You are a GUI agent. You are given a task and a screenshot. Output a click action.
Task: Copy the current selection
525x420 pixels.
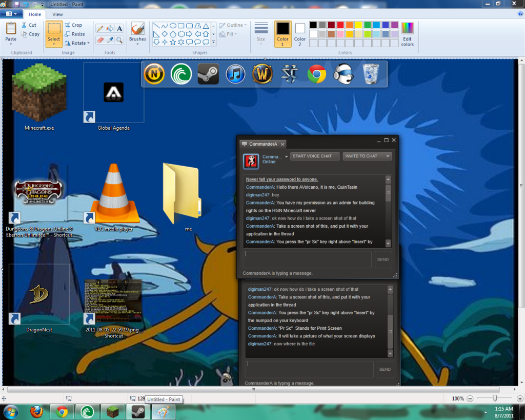[30, 34]
